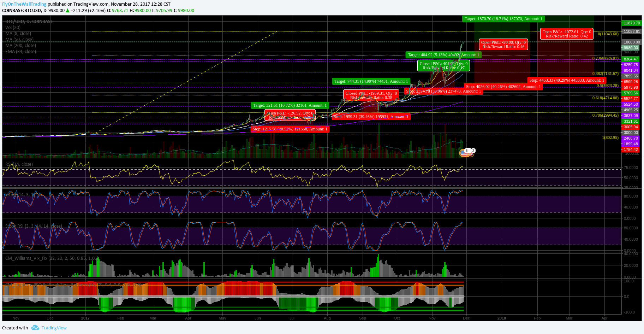This screenshot has height=334, width=644.
Task: Click the COINBASE:BTCUSD, D symbol header text
Action: [24, 10]
